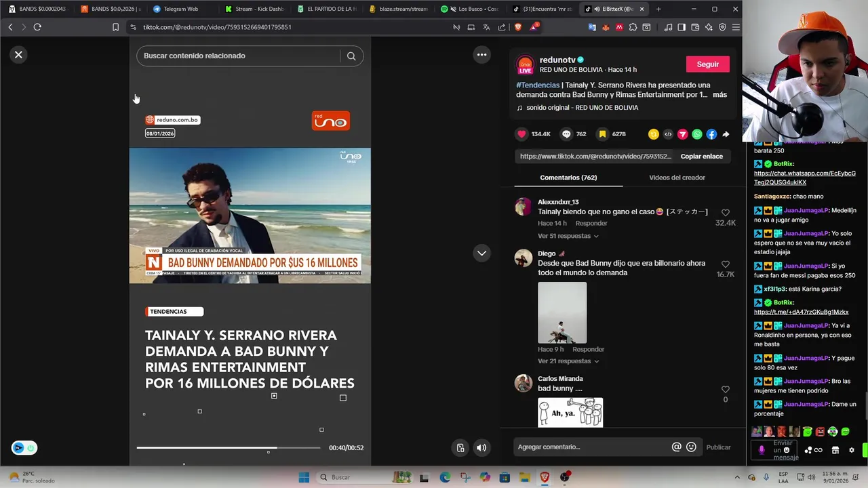Switch to the Videos del creador tab

pos(677,178)
